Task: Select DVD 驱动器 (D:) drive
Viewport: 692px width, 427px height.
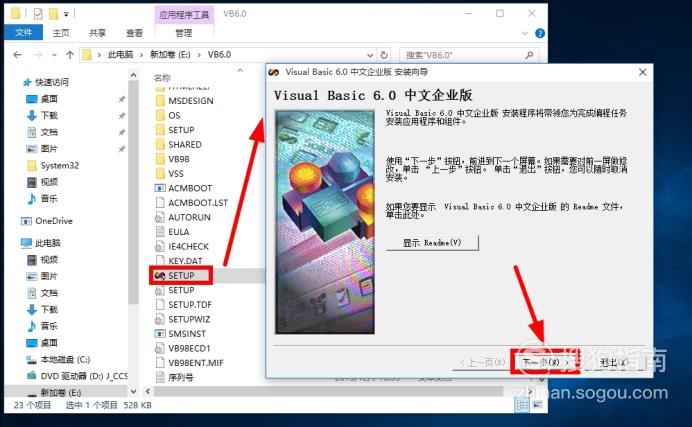Action: coord(84,376)
